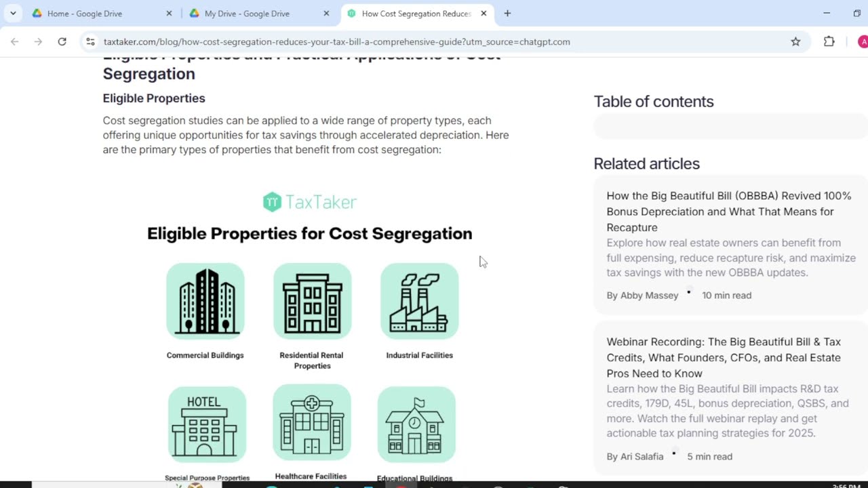Close the My Drive - Google Drive tab
This screenshot has width=868, height=488.
[x=326, y=14]
